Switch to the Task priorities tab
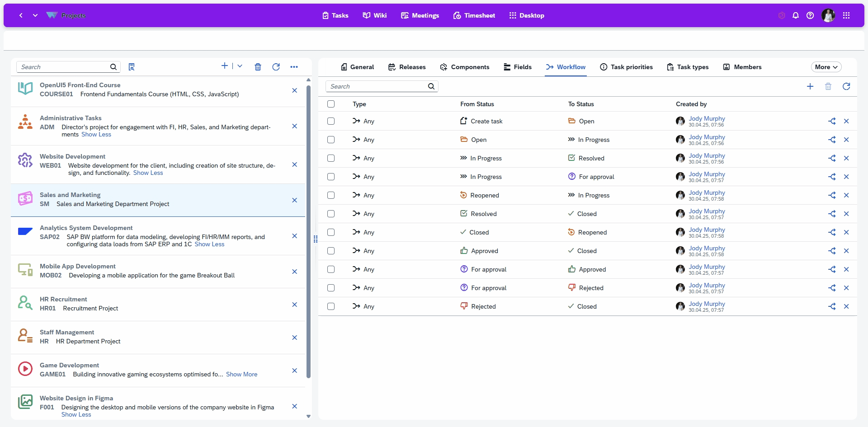 tap(626, 67)
